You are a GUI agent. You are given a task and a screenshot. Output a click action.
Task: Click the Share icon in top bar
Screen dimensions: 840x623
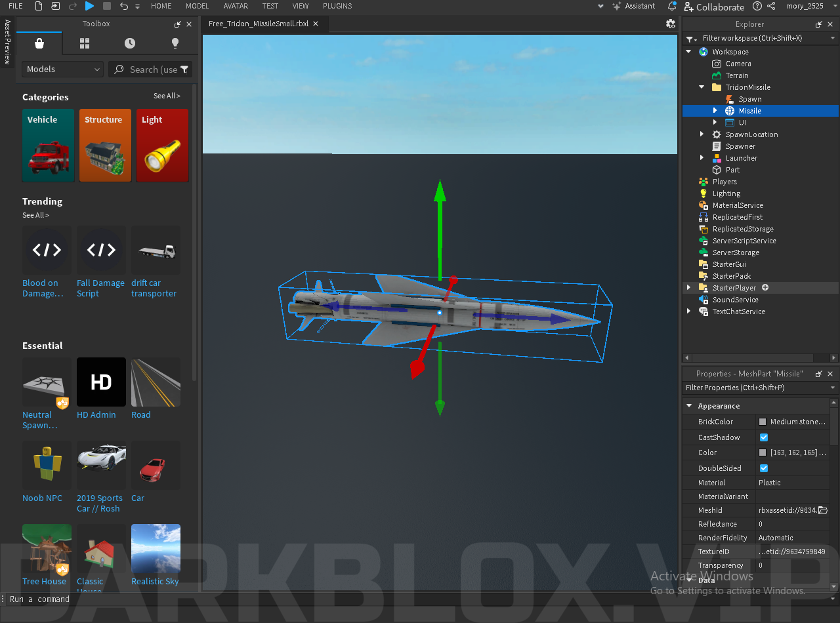tap(771, 6)
